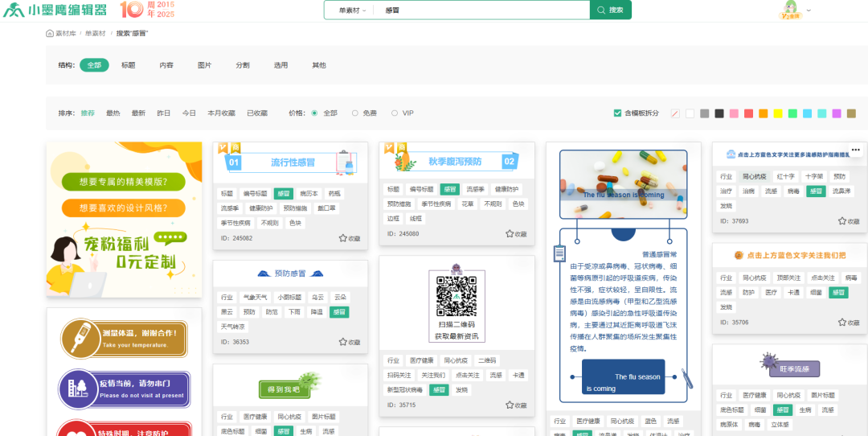
Task: Select the 全部 price radio button
Action: pyautogui.click(x=314, y=113)
